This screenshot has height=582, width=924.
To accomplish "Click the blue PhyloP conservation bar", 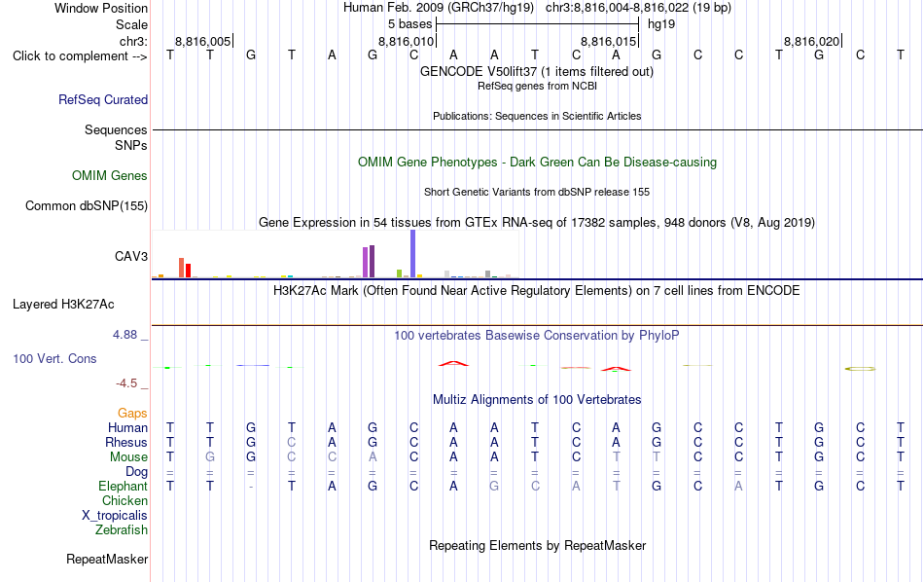I will tap(253, 366).
